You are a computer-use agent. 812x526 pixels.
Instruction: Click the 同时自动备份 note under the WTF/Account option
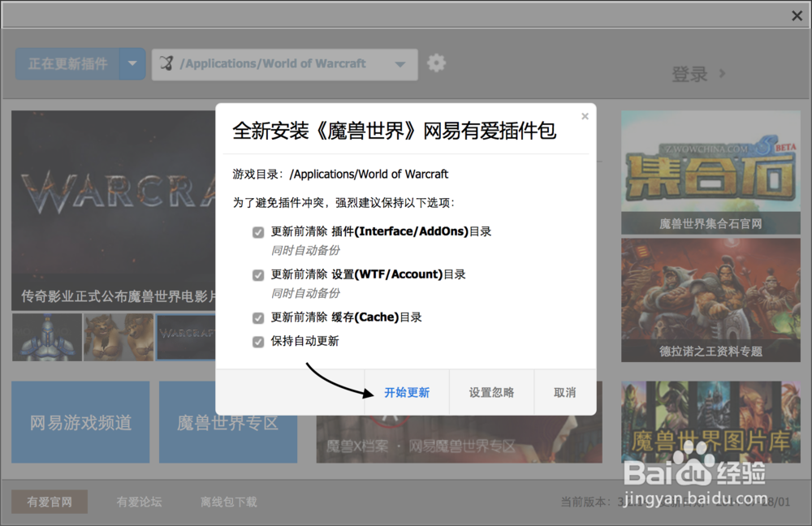pos(305,294)
